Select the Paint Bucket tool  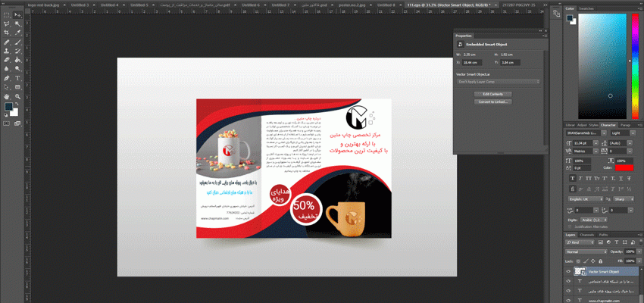coord(17,60)
